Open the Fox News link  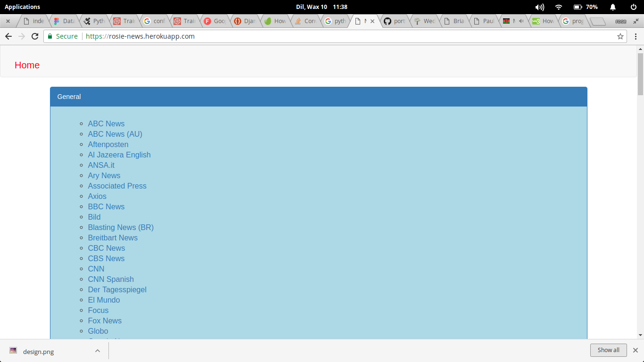pyautogui.click(x=105, y=321)
